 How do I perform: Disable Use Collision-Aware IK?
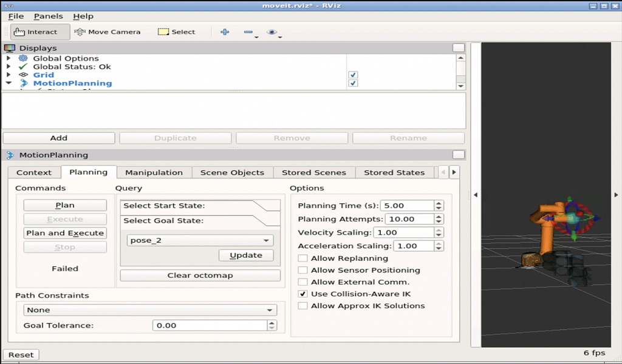302,294
